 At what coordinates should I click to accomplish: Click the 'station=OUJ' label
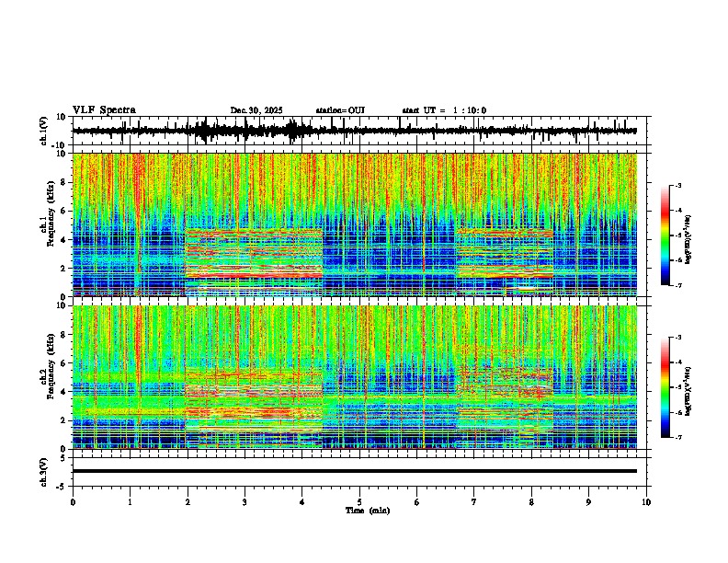(x=340, y=110)
